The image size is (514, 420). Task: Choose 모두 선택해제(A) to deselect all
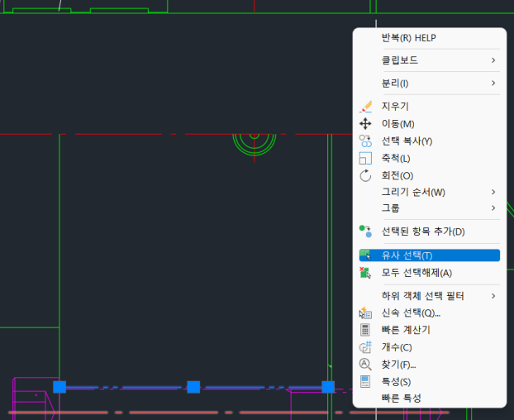tap(430, 273)
